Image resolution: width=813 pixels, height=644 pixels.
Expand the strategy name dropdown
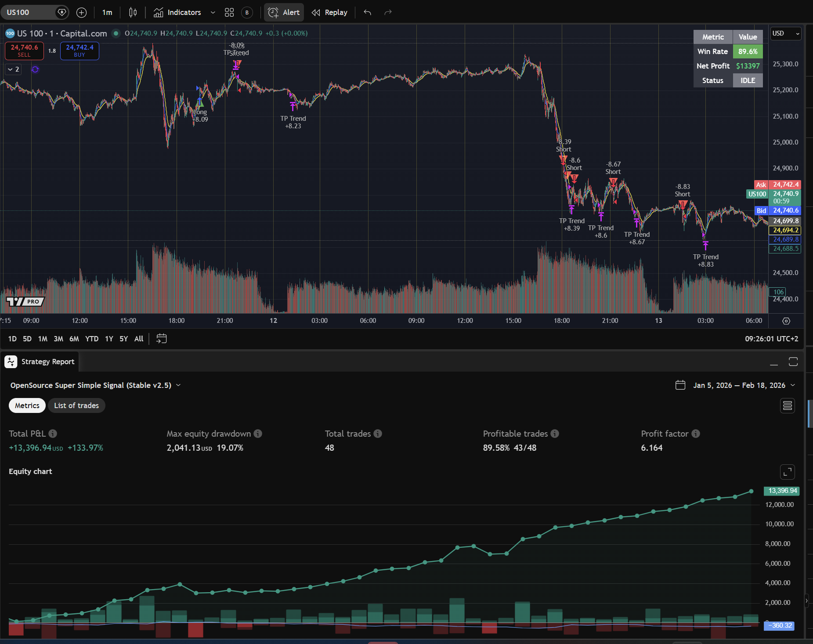(178, 385)
